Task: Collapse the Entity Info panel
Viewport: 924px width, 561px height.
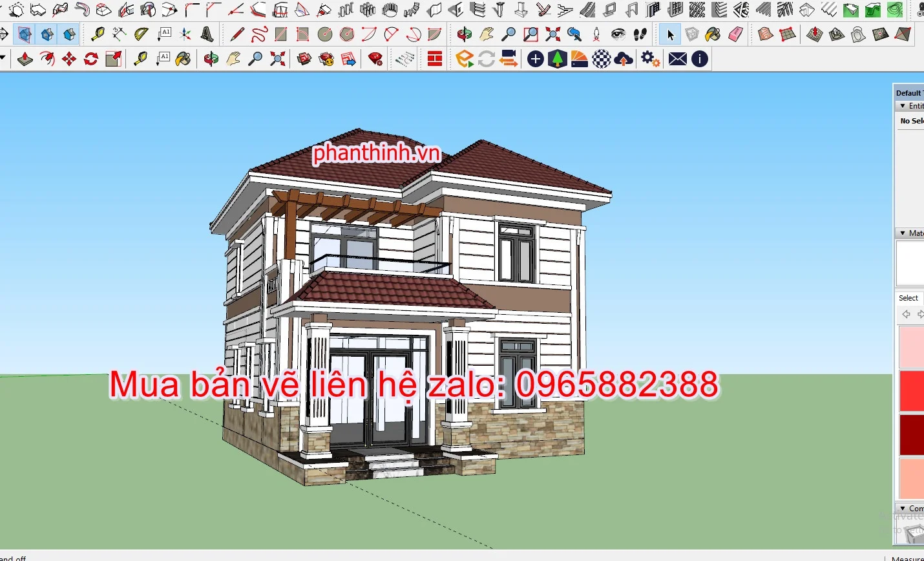Action: pos(903,106)
